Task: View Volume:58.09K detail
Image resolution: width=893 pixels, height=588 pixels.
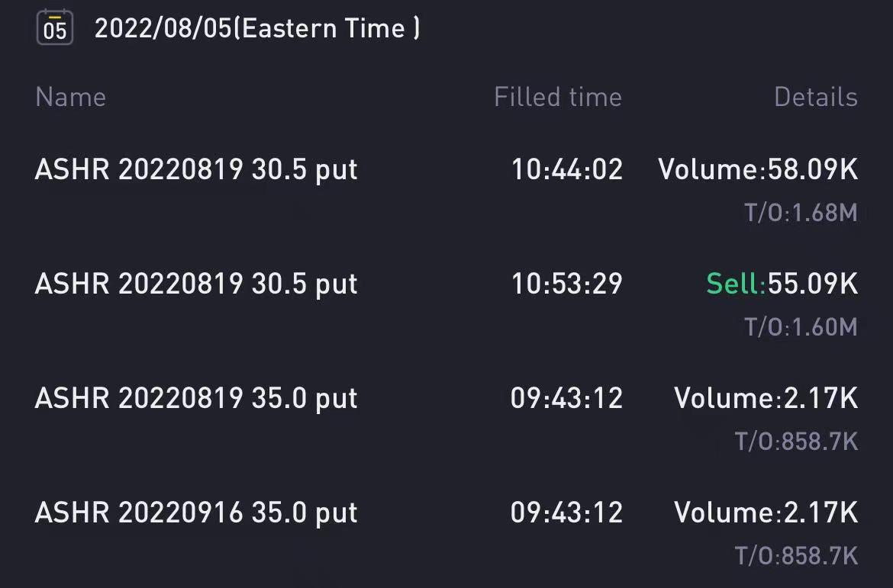Action: pyautogui.click(x=758, y=169)
